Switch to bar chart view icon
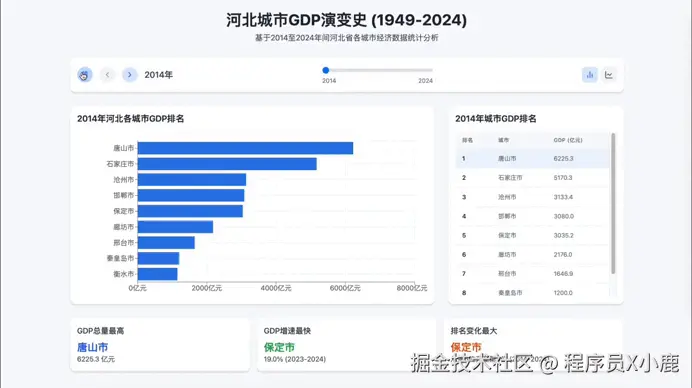This screenshot has width=692, height=388. pos(590,75)
